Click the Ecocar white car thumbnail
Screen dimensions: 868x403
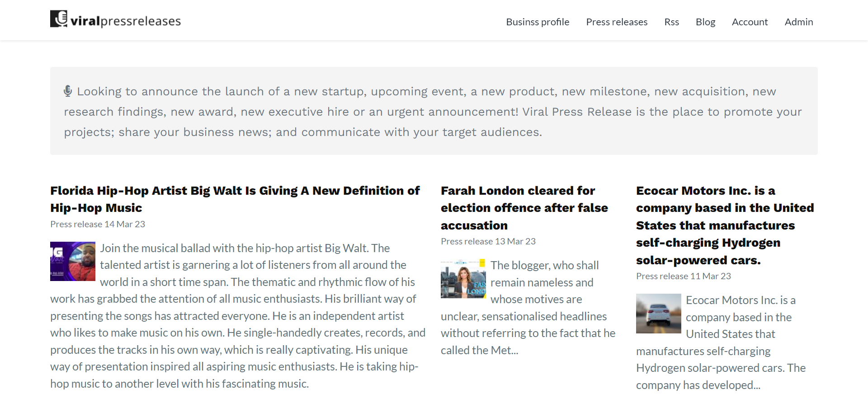tap(658, 314)
